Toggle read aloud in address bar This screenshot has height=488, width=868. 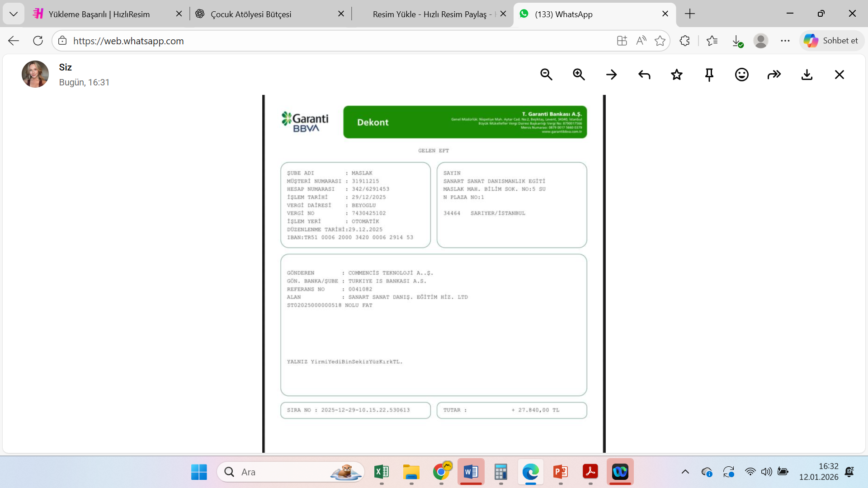(641, 41)
